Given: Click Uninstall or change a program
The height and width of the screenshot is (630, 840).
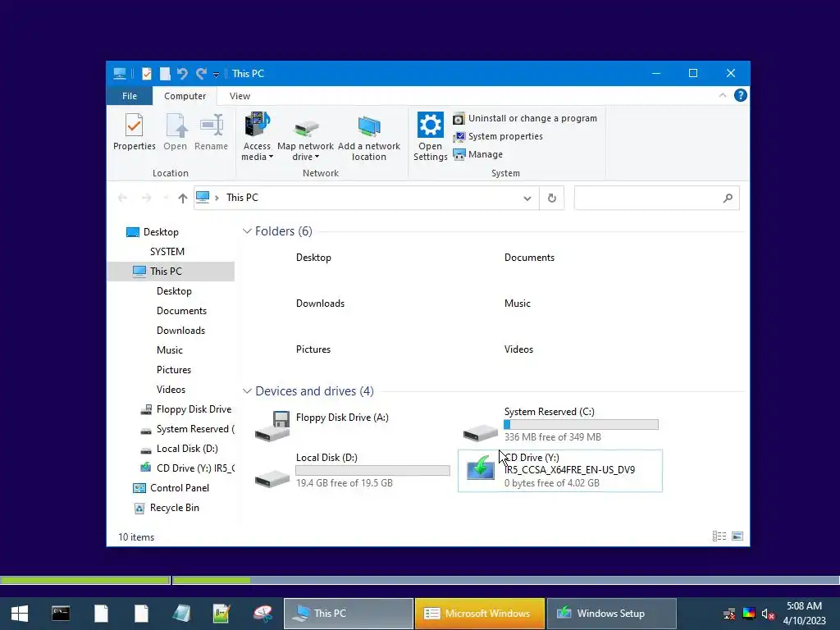Looking at the screenshot, I should tap(525, 118).
